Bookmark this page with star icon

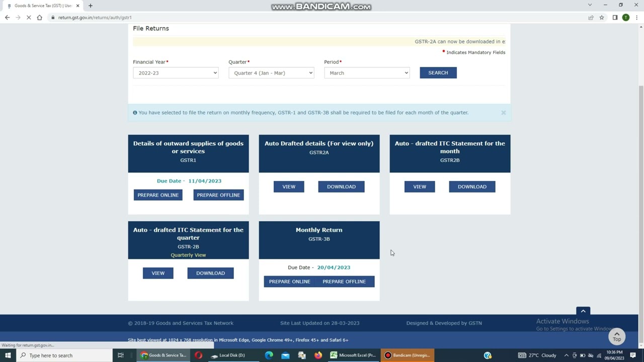tap(601, 18)
